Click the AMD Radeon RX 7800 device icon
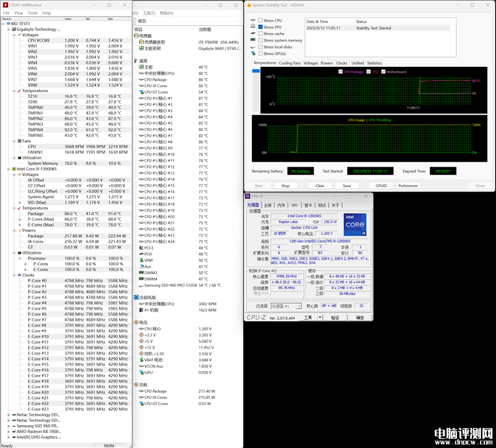The width and height of the screenshot is (496, 448). 14,431
